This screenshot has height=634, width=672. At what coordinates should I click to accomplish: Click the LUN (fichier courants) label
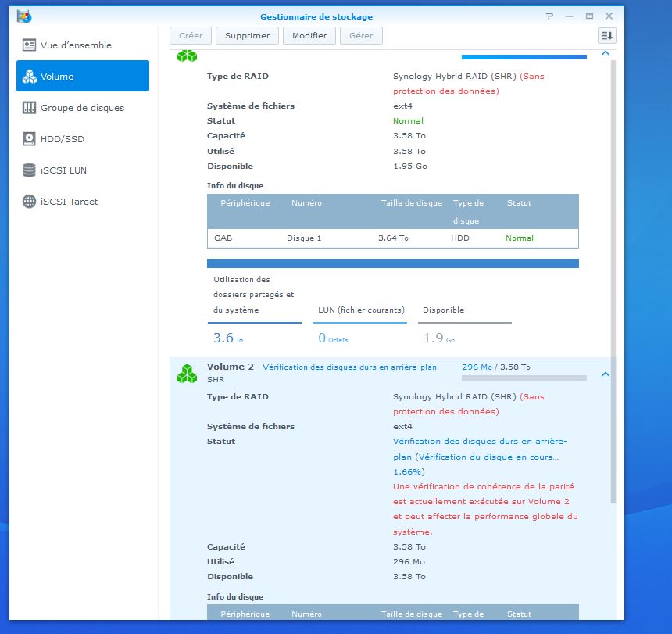coord(361,310)
